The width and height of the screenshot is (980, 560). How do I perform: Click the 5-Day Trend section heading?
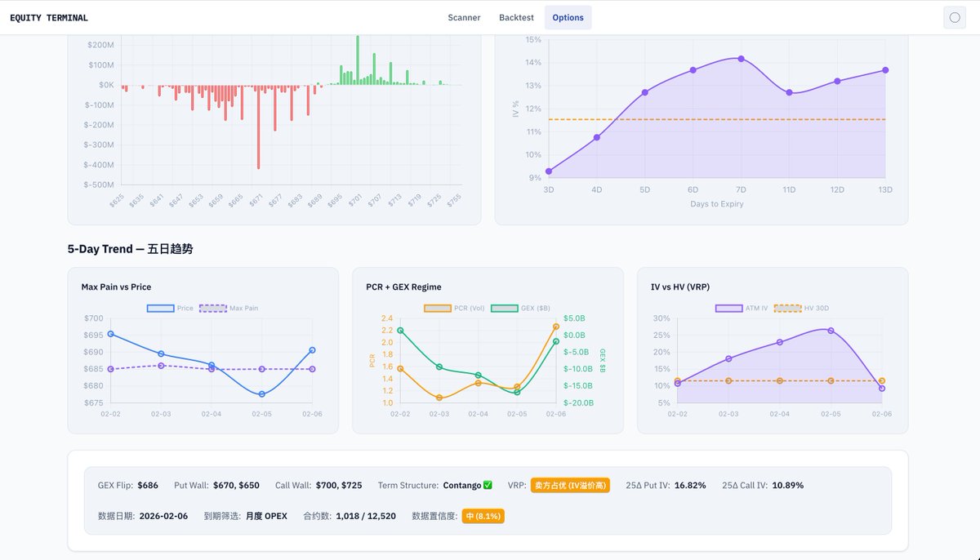pyautogui.click(x=131, y=249)
